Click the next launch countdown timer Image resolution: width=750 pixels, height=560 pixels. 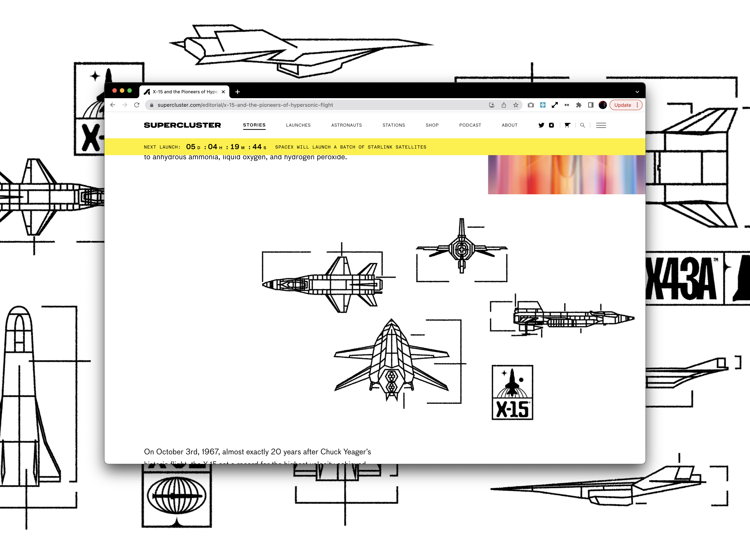pos(226,147)
